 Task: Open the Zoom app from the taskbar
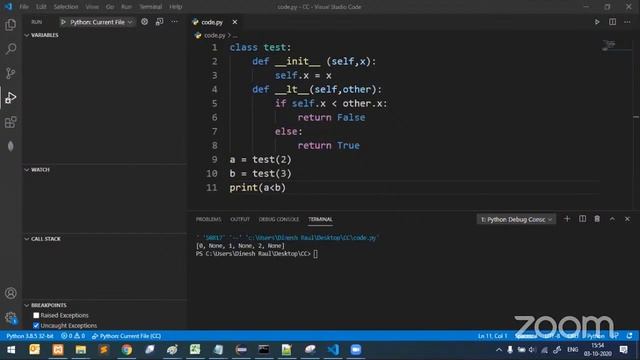tap(356, 350)
